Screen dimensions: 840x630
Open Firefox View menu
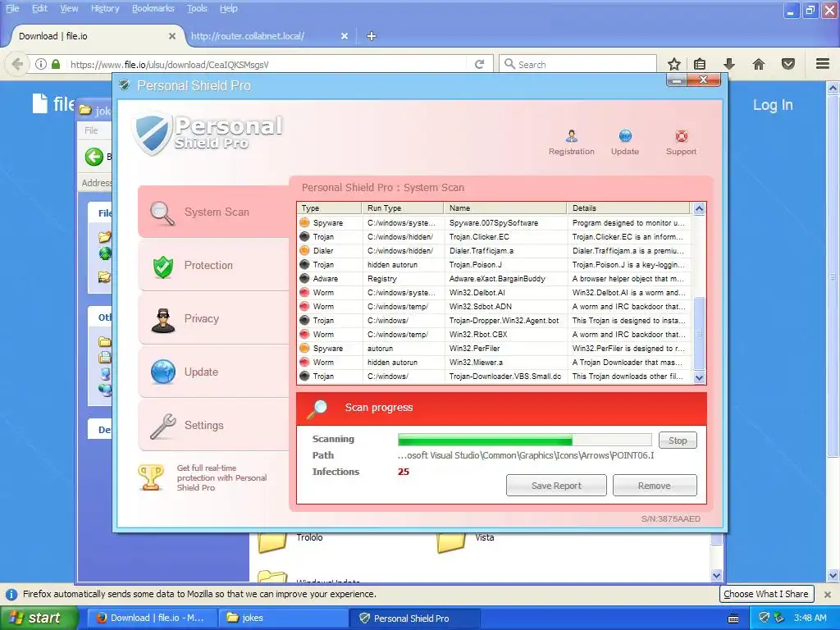click(x=69, y=8)
